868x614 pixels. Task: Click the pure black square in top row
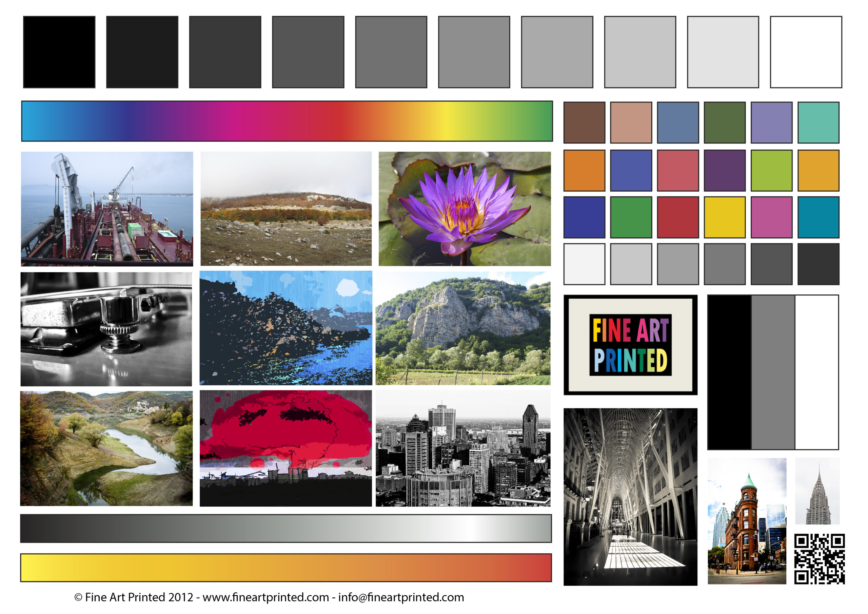click(x=59, y=52)
